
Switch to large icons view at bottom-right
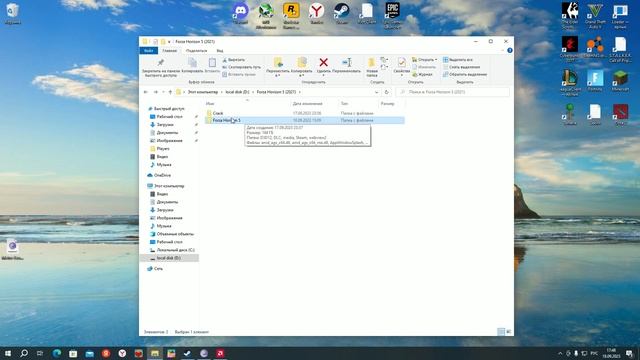click(x=509, y=332)
